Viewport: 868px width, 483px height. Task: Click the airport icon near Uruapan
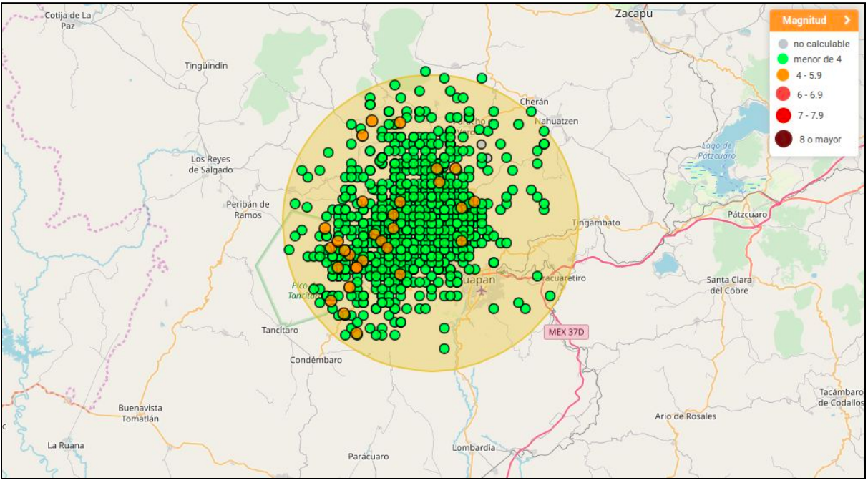(482, 291)
